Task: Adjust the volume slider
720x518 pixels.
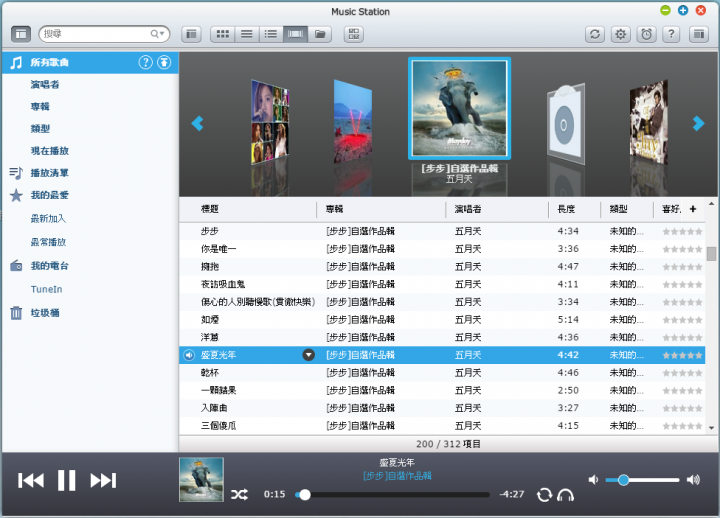Action: point(642,480)
